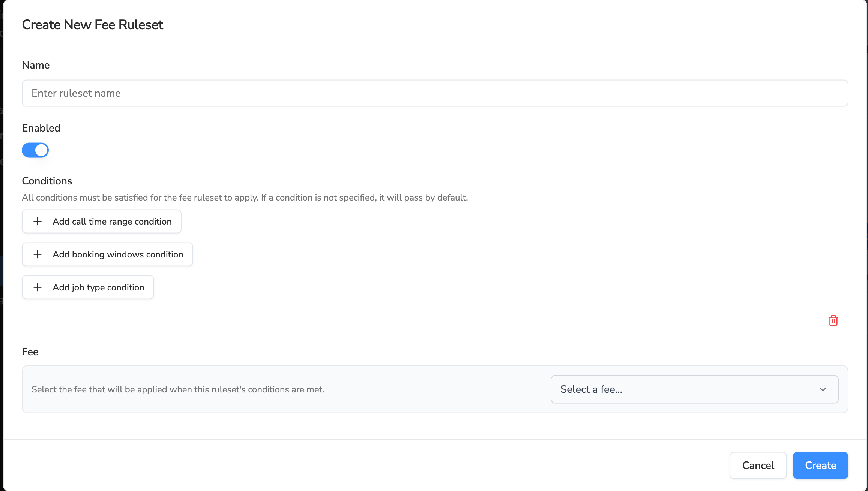The width and height of the screenshot is (868, 491).
Task: Click plus icon for call time range
Action: click(38, 222)
